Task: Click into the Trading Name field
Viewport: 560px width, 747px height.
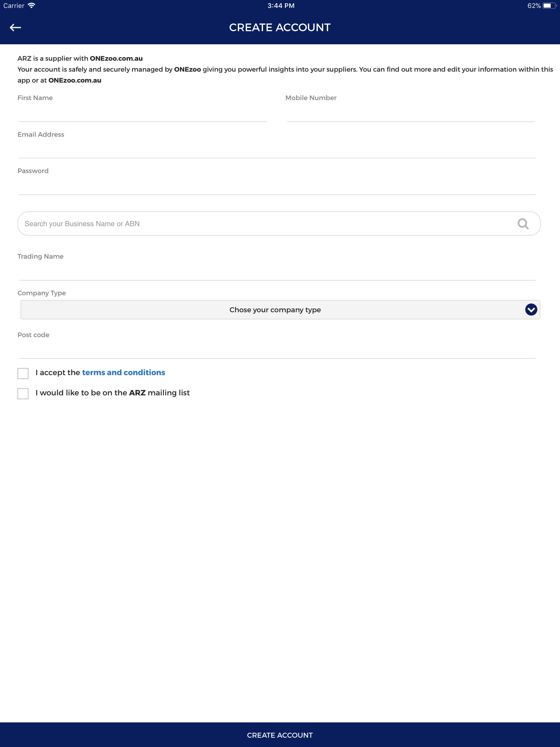Action: pos(277,272)
